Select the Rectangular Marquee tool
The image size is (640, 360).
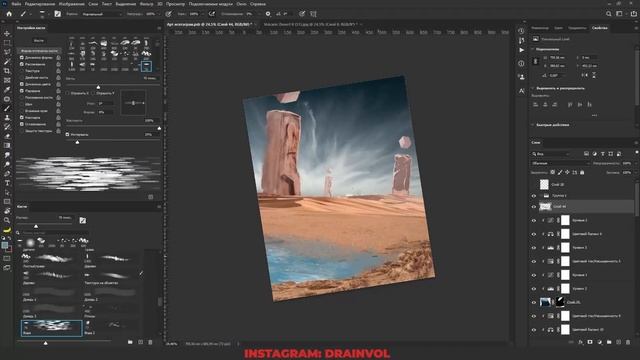(x=7, y=42)
